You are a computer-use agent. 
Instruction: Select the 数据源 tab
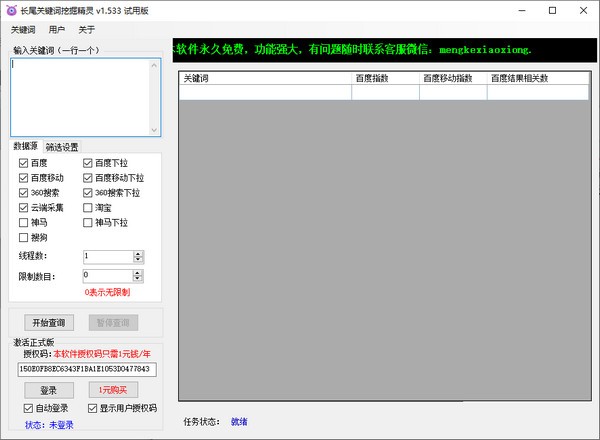pos(27,147)
